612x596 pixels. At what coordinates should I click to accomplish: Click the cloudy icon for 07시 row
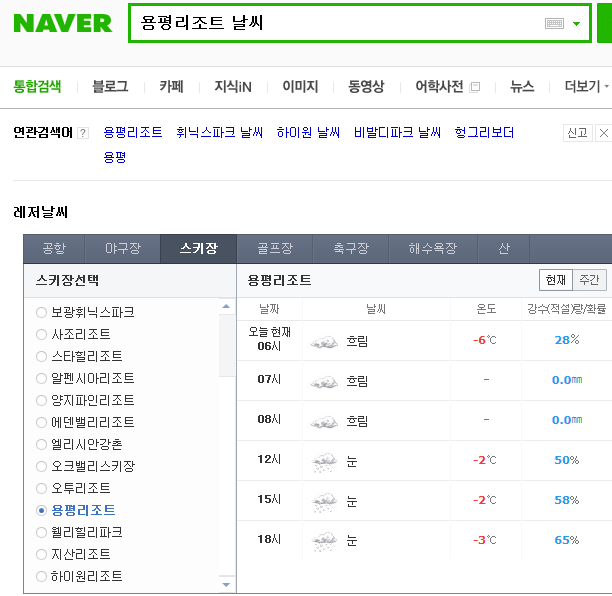(324, 382)
